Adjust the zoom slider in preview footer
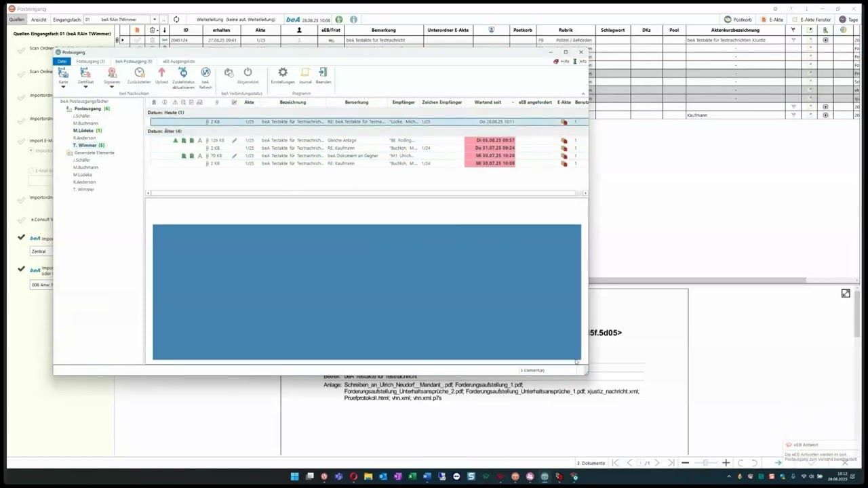The height and width of the screenshot is (488, 868). [705, 463]
